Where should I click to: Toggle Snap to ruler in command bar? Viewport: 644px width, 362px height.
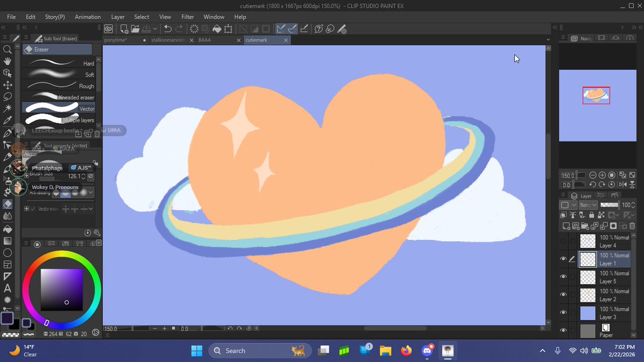tap(281, 29)
